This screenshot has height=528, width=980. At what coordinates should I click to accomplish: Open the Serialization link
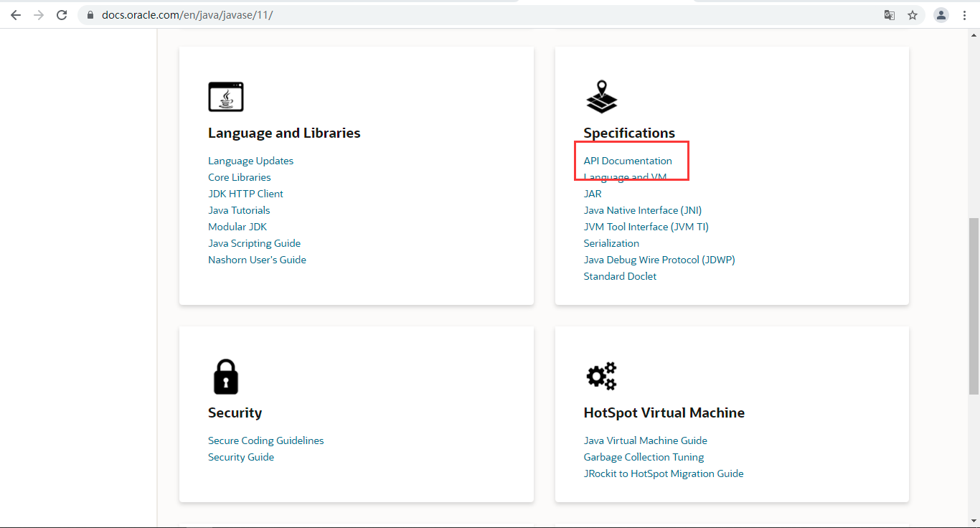click(x=611, y=243)
